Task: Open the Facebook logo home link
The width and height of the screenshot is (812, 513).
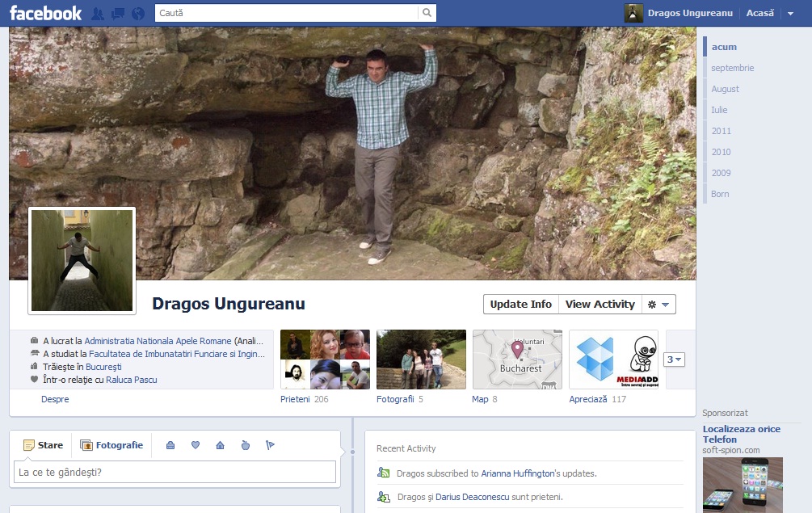Action: (45, 13)
